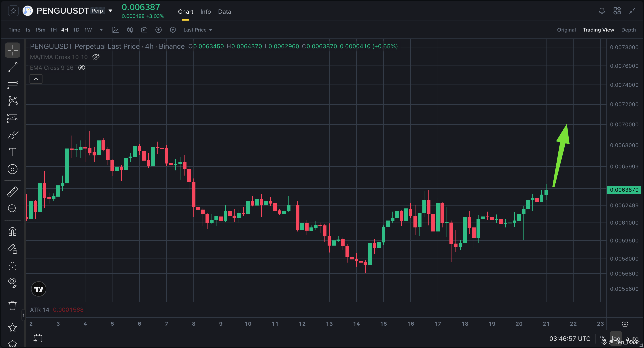Screen dimensions: 644x348
Task: Open the object tree layers icon
Action: (13, 344)
